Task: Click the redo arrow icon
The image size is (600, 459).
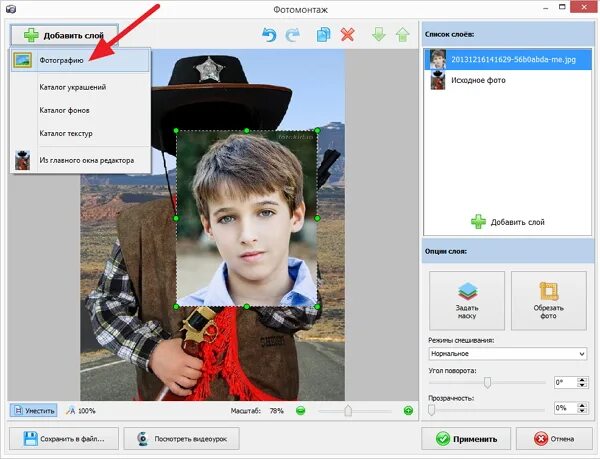Action: pyautogui.click(x=293, y=35)
